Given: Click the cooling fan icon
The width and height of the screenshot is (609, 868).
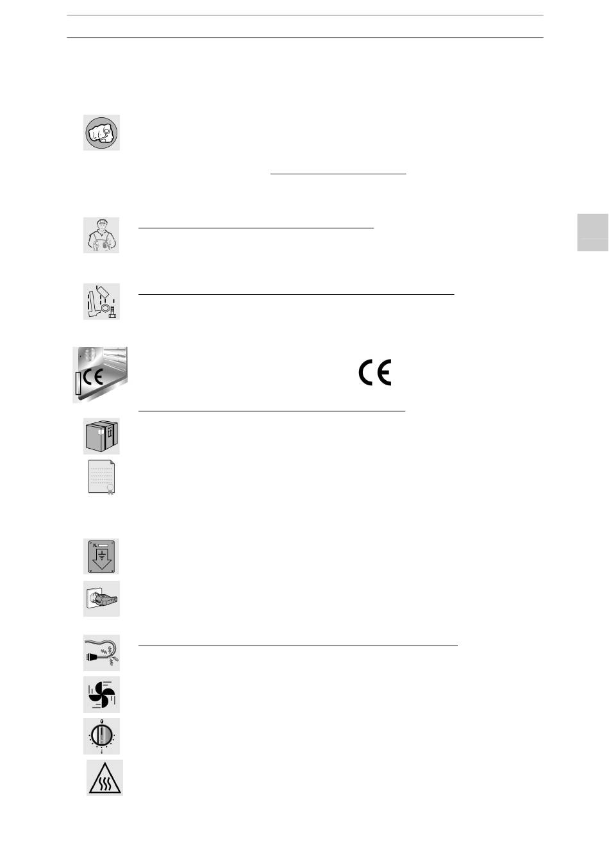Looking at the screenshot, I should (x=101, y=694).
